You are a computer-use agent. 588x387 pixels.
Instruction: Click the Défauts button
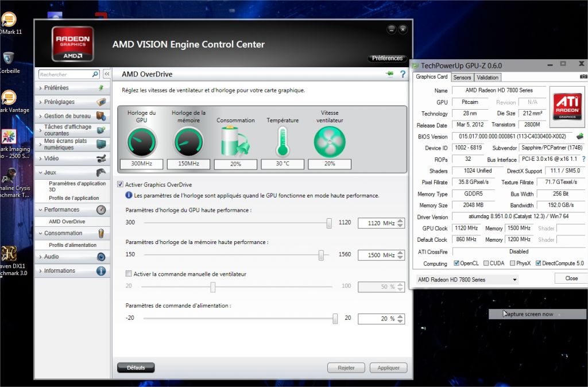click(x=136, y=367)
